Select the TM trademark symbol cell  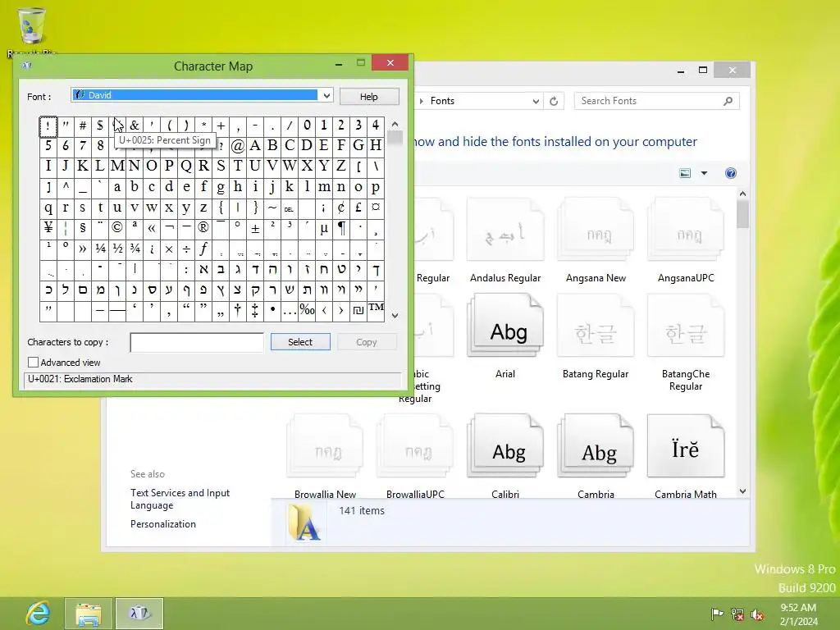pos(376,310)
